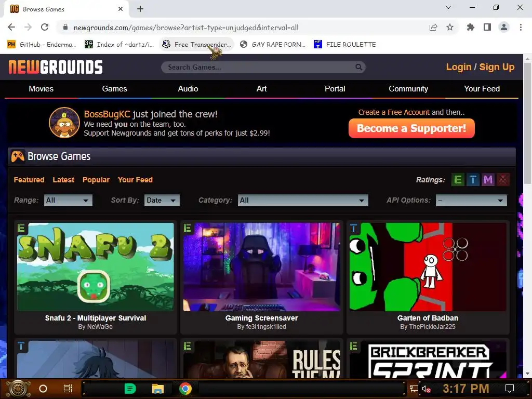
Task: Select the Latest tab
Action: (x=63, y=180)
